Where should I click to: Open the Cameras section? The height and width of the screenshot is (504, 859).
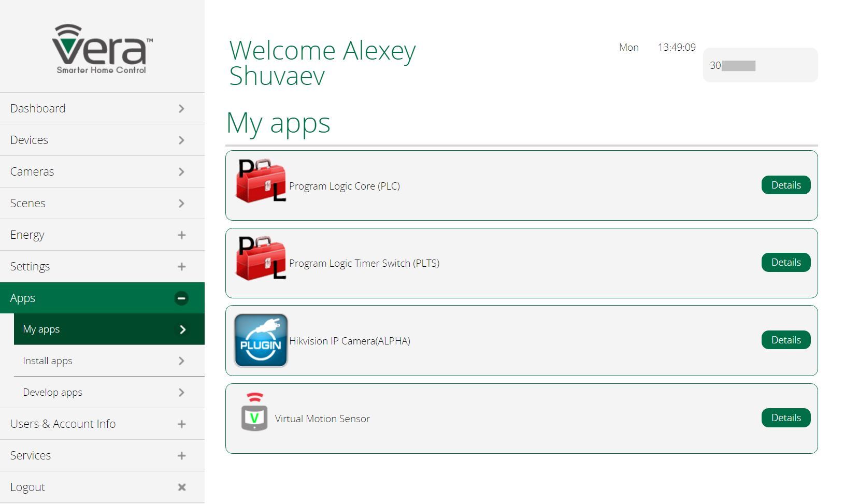[x=102, y=171]
